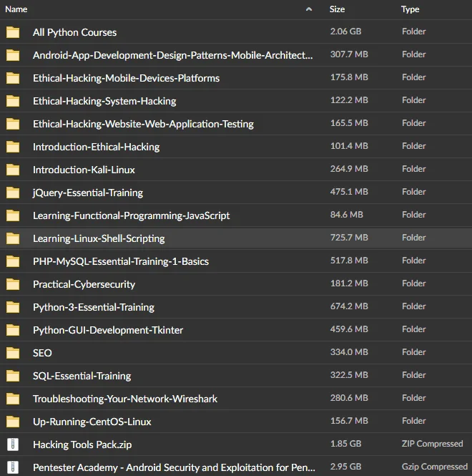Click the 2.06 GB size value
The width and height of the screenshot is (472, 476).
346,31
